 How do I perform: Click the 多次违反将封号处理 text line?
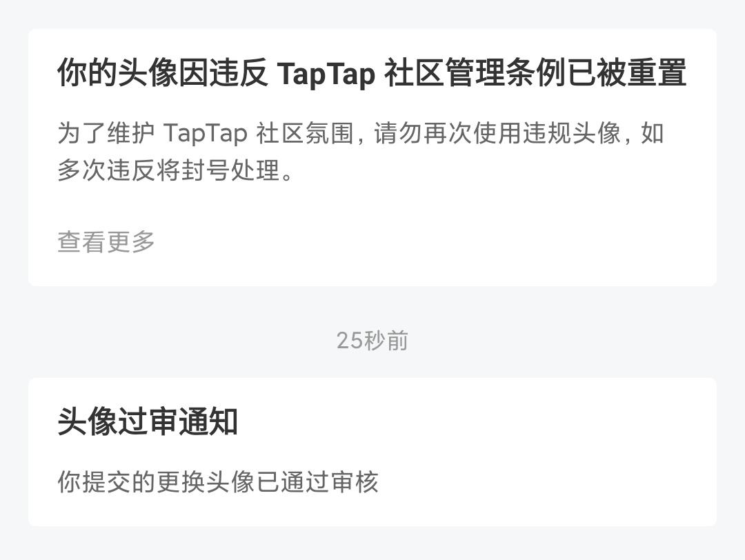click(x=175, y=170)
